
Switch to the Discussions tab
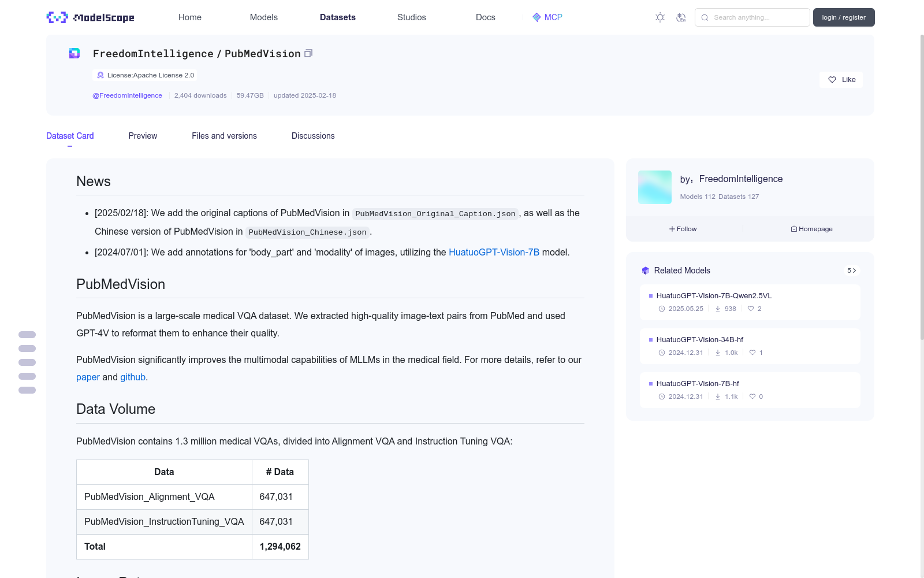point(313,136)
